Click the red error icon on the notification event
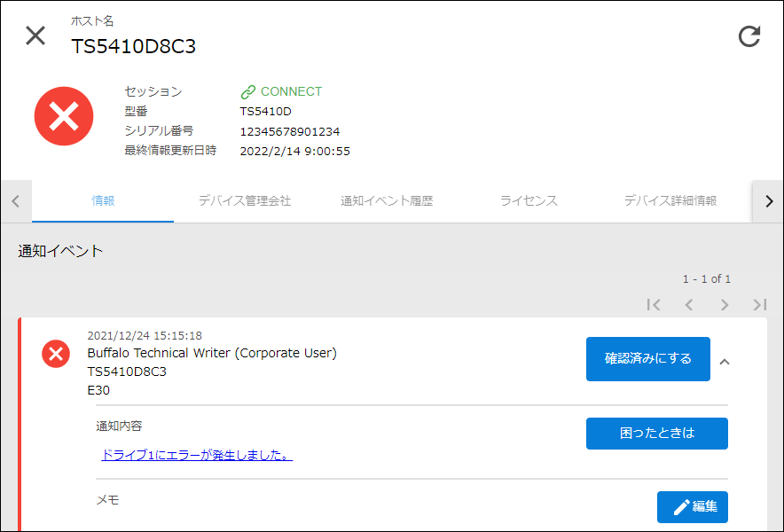Viewport: 784px width, 532px height. pos(55,353)
